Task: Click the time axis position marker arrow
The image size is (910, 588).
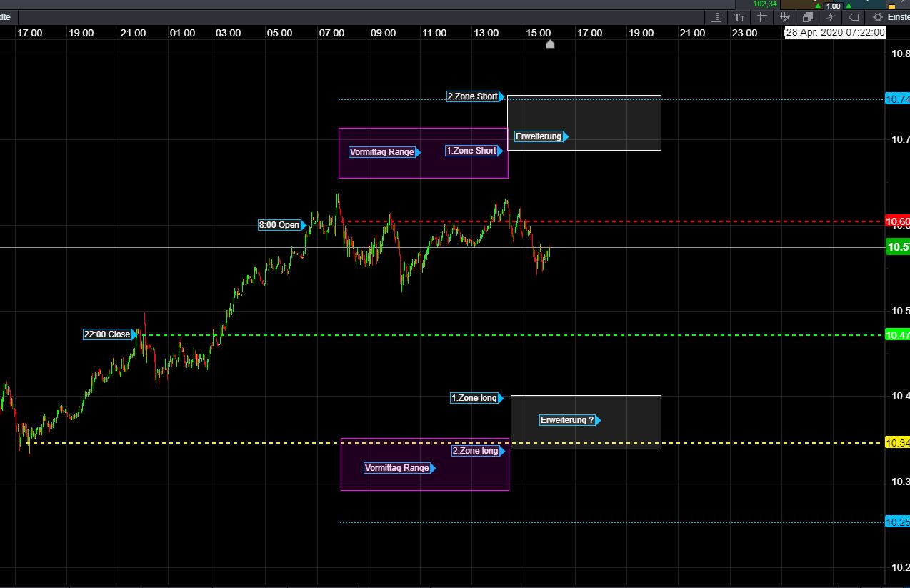Action: pyautogui.click(x=550, y=44)
